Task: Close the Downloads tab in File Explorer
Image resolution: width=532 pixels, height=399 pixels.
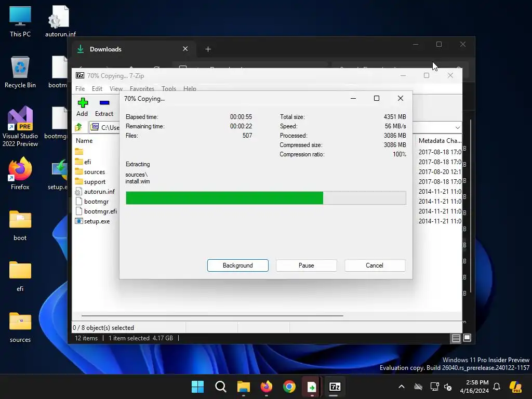Action: (x=185, y=49)
